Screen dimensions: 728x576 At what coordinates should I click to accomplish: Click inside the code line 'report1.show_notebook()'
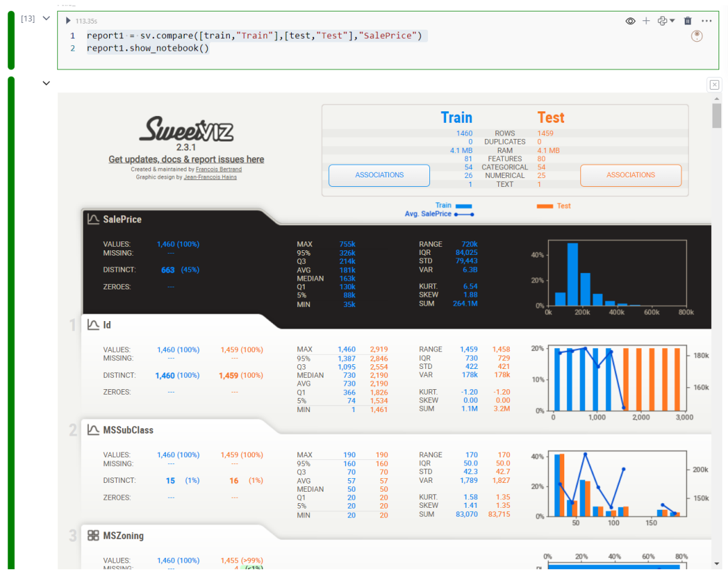point(148,49)
